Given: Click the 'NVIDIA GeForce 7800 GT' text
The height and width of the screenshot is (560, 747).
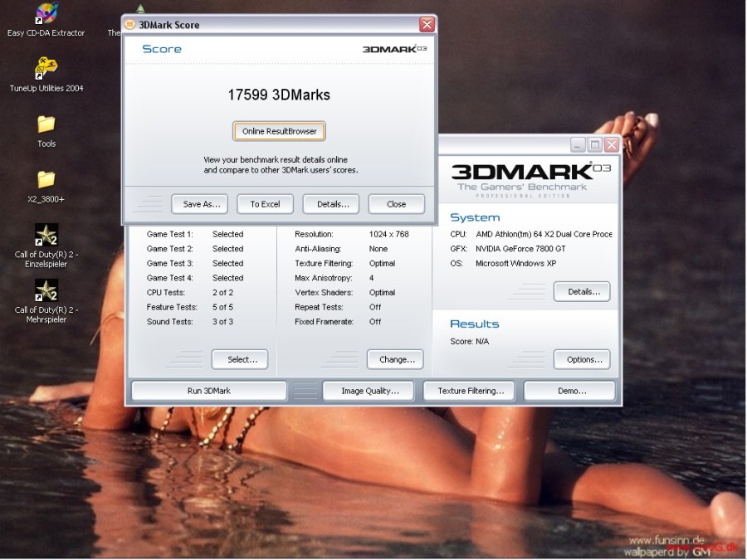Looking at the screenshot, I should click(x=520, y=249).
